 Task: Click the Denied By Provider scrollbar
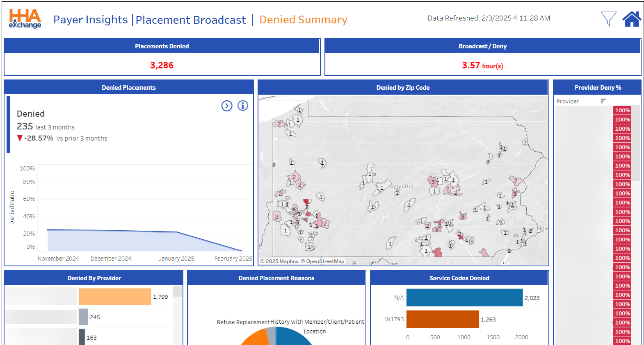(x=177, y=292)
